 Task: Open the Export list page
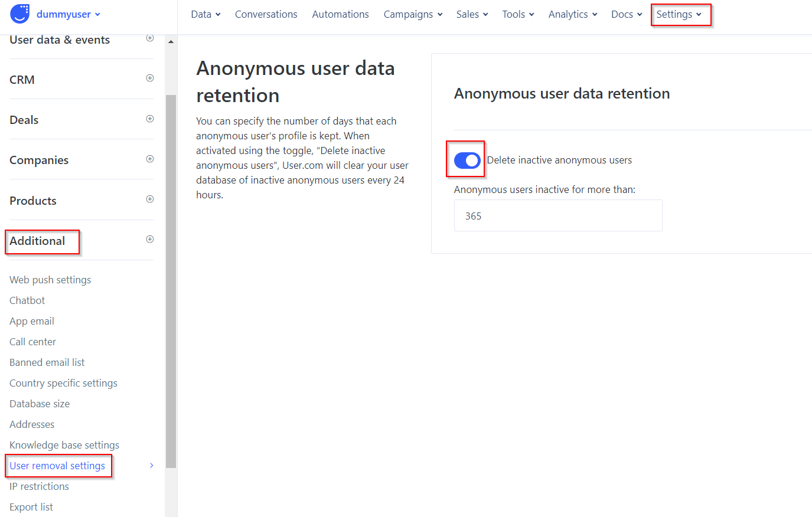tap(31, 506)
